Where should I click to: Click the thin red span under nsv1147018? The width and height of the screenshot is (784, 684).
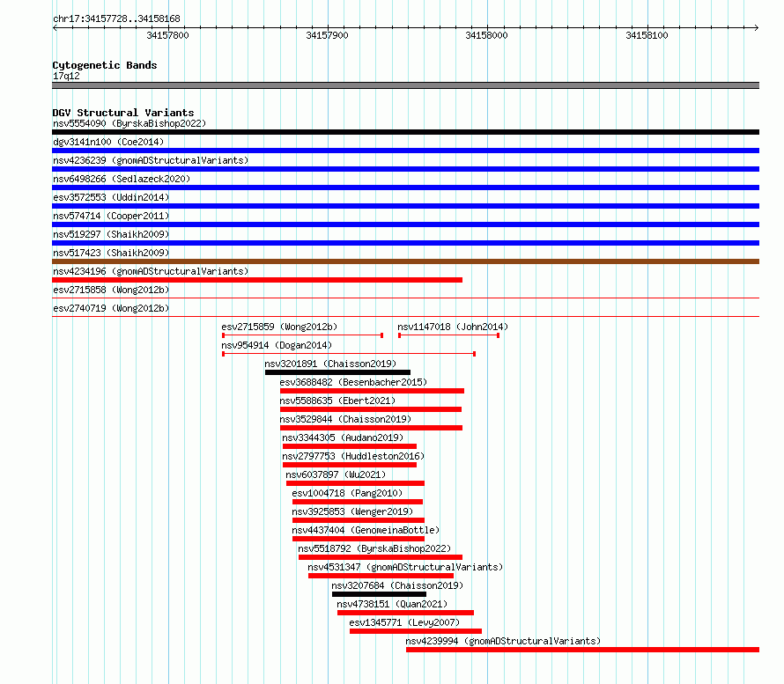click(x=449, y=335)
